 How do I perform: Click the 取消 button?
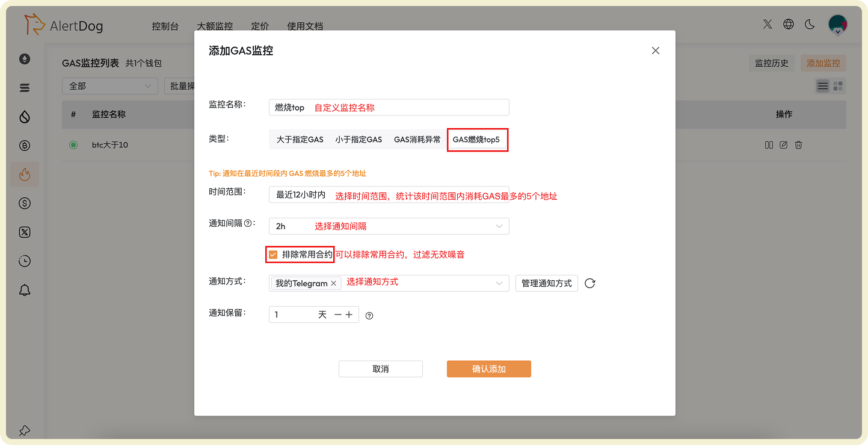tap(380, 369)
